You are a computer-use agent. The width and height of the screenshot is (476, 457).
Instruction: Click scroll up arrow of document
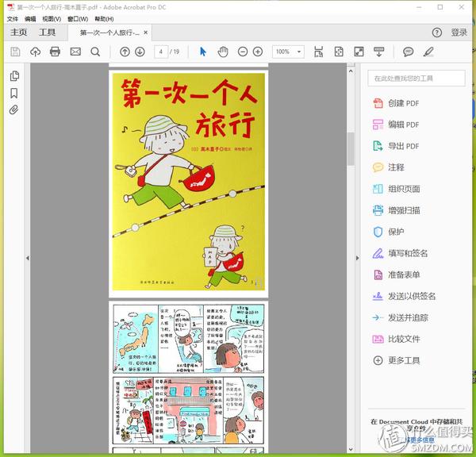click(351, 71)
